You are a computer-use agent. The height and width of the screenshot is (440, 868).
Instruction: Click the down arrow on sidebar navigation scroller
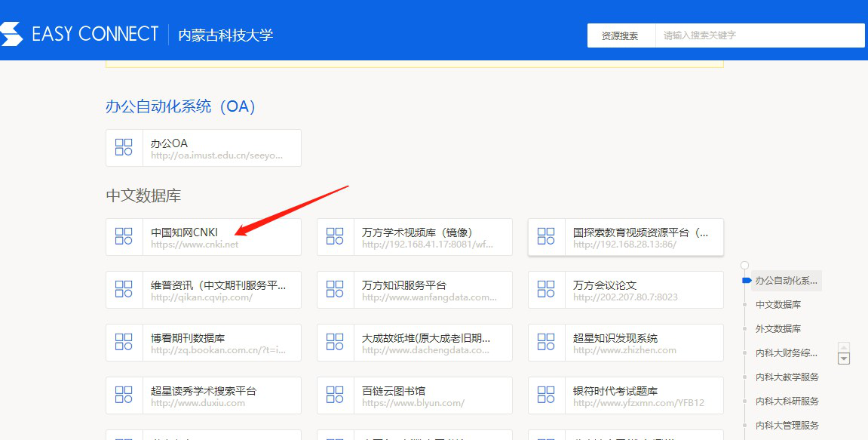pos(844,358)
